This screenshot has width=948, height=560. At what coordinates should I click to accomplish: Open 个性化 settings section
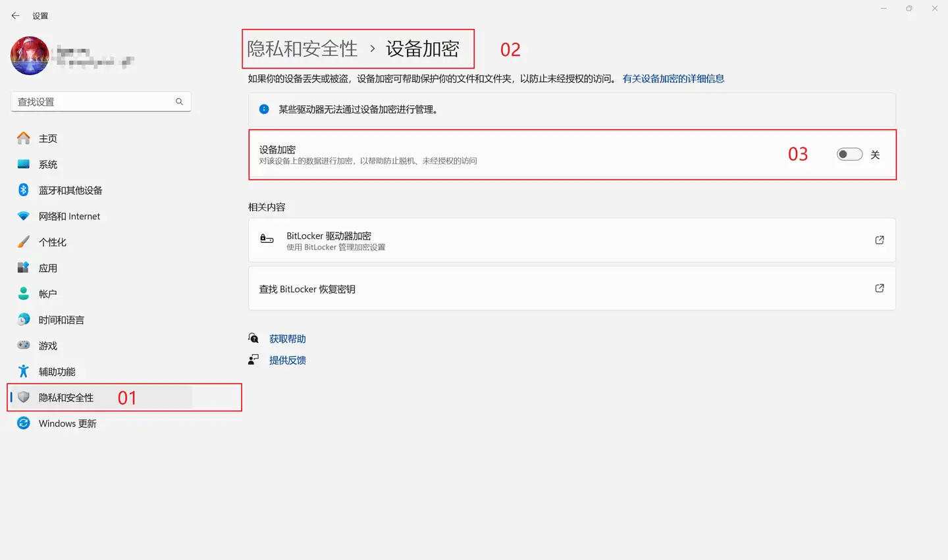pos(101,242)
